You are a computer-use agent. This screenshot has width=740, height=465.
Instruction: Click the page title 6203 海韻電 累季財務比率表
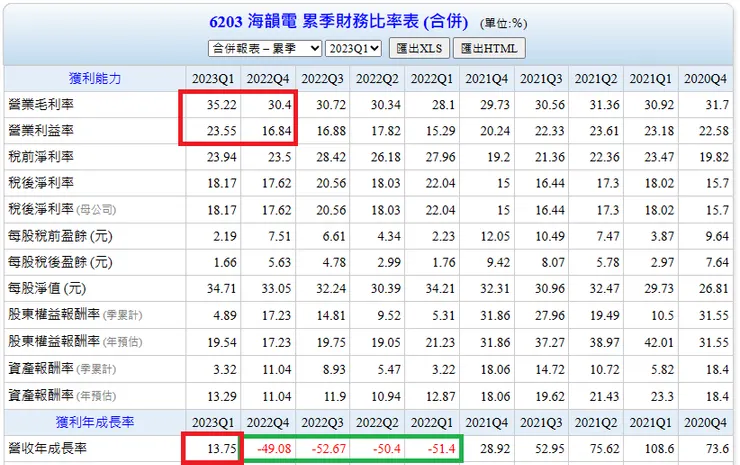pyautogui.click(x=338, y=22)
